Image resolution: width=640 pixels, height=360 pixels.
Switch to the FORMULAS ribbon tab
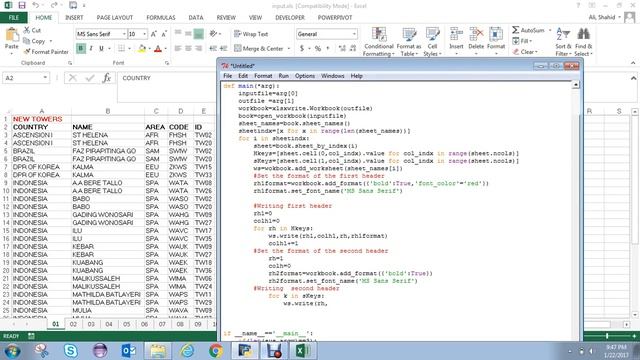point(161,18)
